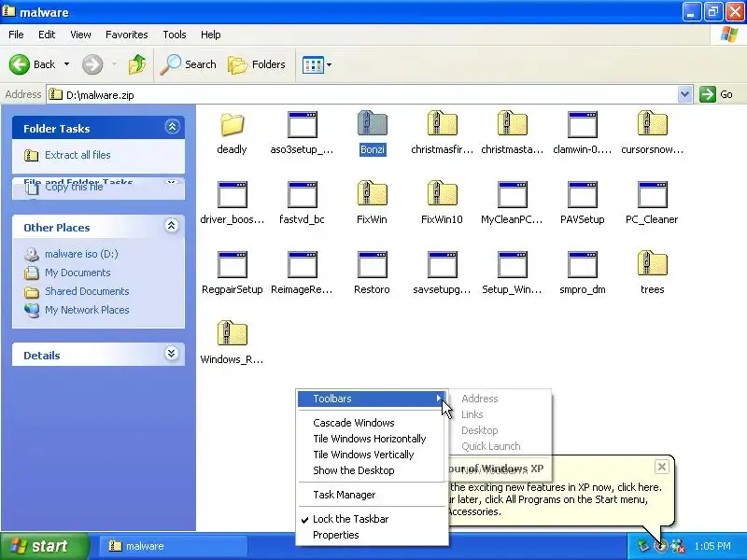The width and height of the screenshot is (747, 560).
Task: Expand the Address bar dropdown
Action: 684,94
